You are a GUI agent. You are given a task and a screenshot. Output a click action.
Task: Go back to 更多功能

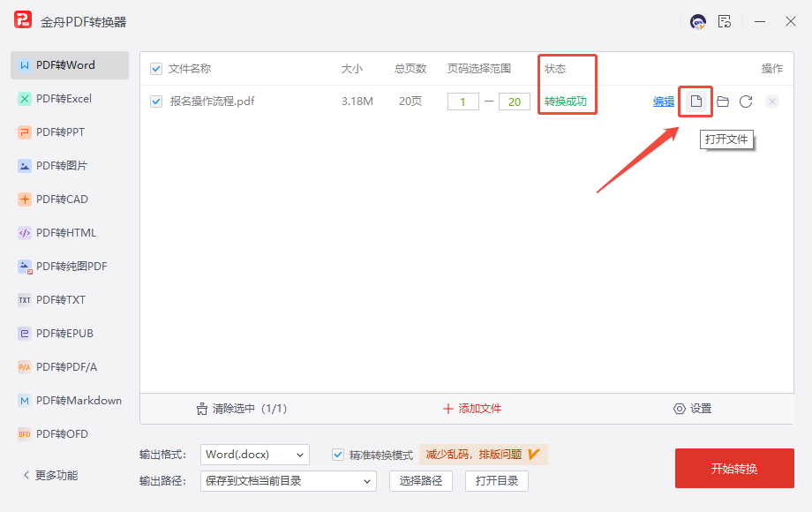(51, 475)
